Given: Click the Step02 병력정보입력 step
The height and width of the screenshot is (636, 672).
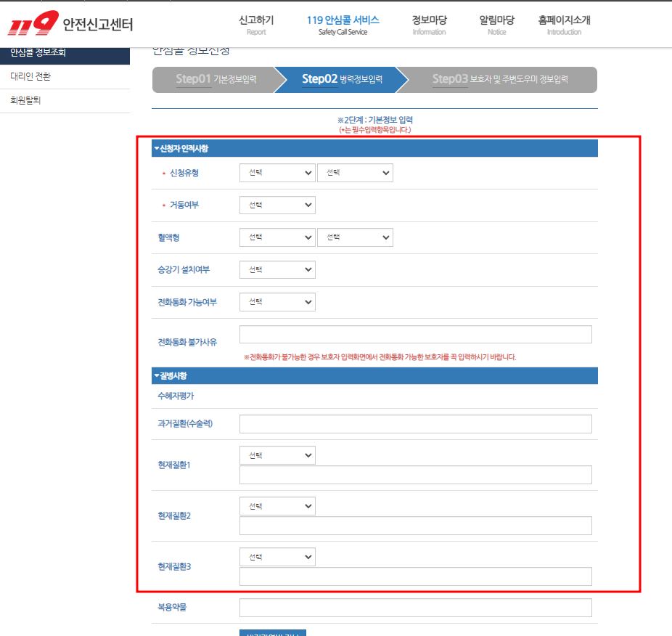Looking at the screenshot, I should coord(342,79).
